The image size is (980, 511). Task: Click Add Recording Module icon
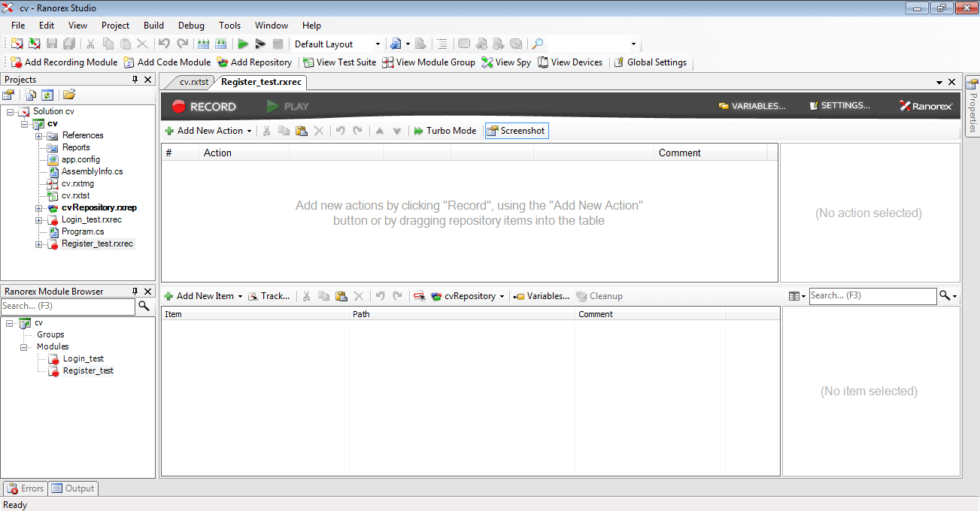click(x=17, y=62)
